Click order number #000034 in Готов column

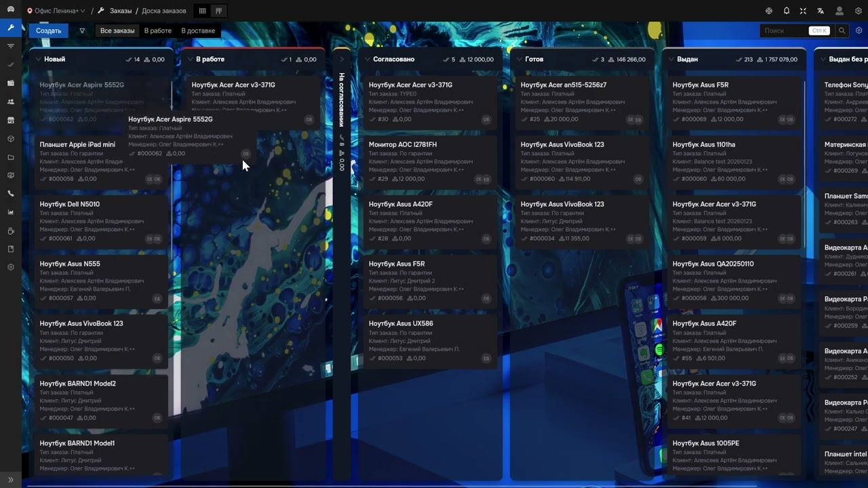(x=542, y=239)
